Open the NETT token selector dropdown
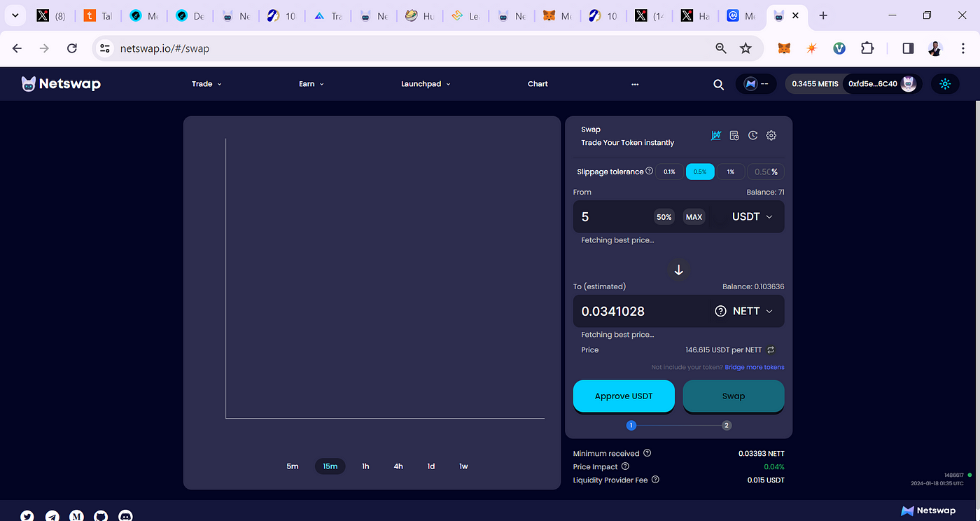This screenshot has height=521, width=980. (744, 311)
